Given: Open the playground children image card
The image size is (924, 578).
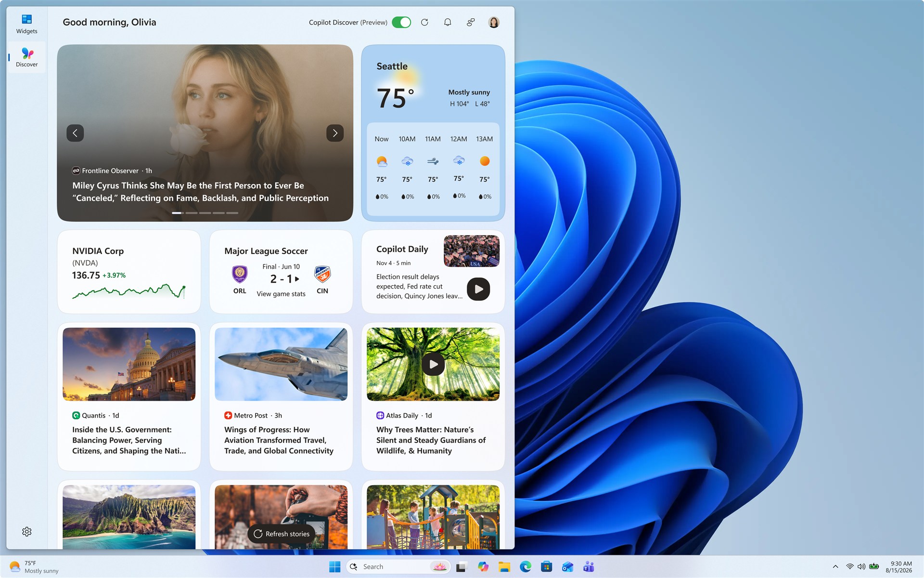Looking at the screenshot, I should pos(433,517).
